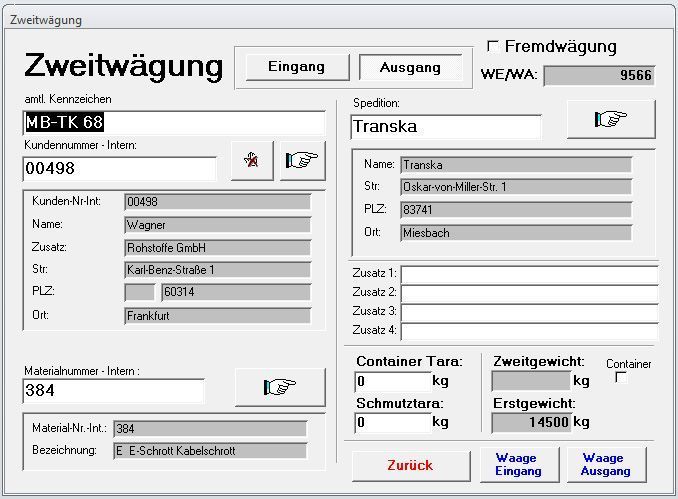This screenshot has width=678, height=499.
Task: Click the amtl. Kennzeichen input field
Action: [x=174, y=122]
